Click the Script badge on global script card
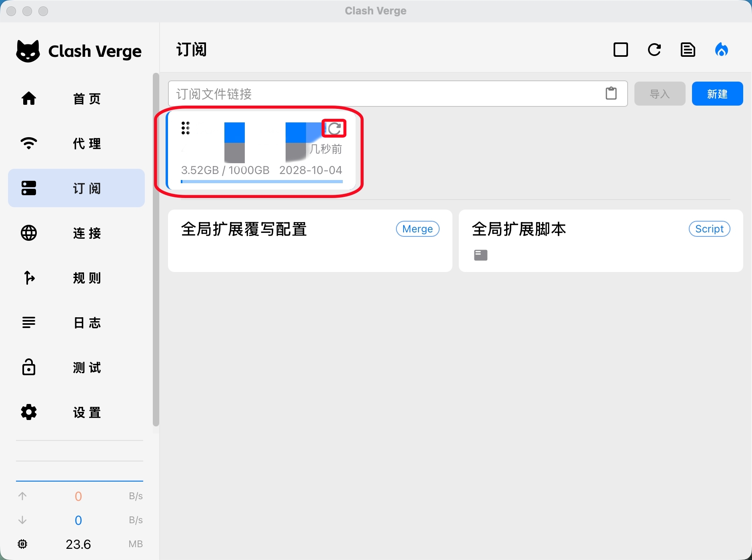This screenshot has width=752, height=560. pyautogui.click(x=709, y=229)
